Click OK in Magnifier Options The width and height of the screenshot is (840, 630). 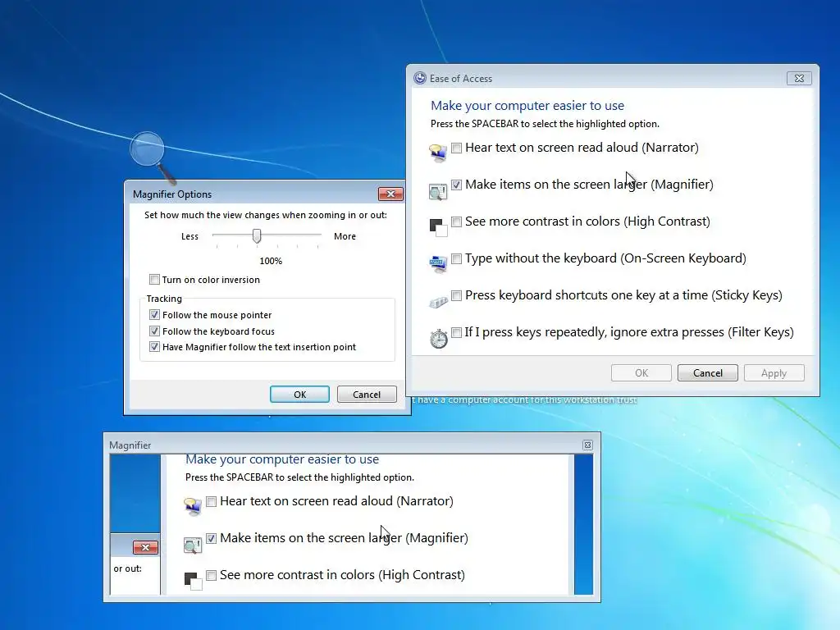tap(299, 395)
